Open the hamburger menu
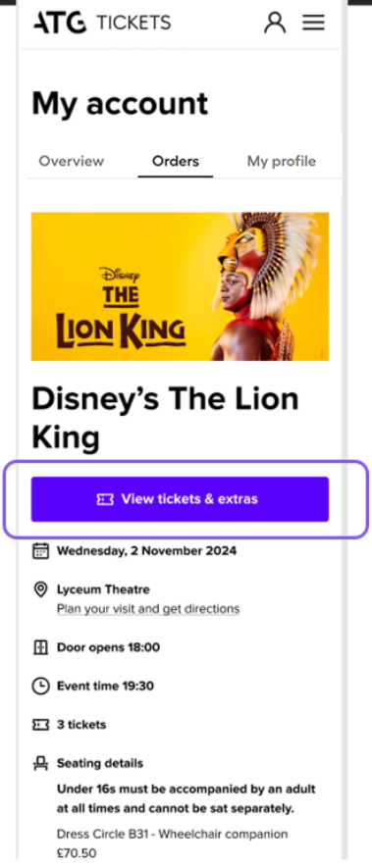Viewport: 372px width, 868px height. [313, 23]
